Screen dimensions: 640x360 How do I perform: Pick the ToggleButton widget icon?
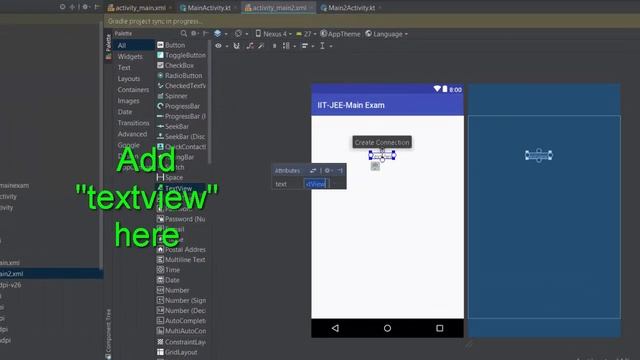tap(160, 55)
